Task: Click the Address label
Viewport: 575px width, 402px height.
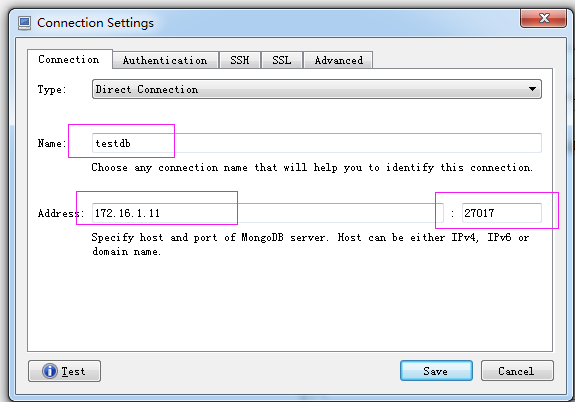Action: pos(61,213)
